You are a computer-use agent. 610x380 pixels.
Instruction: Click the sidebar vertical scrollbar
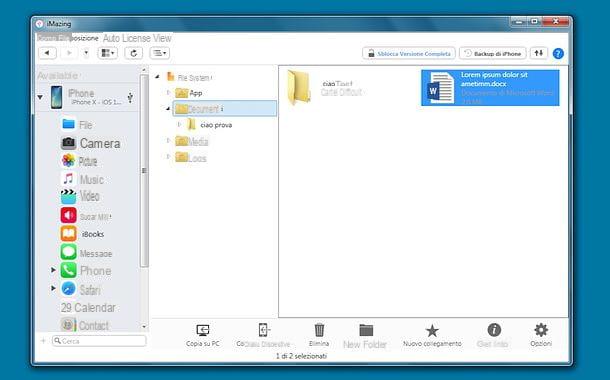144,170
